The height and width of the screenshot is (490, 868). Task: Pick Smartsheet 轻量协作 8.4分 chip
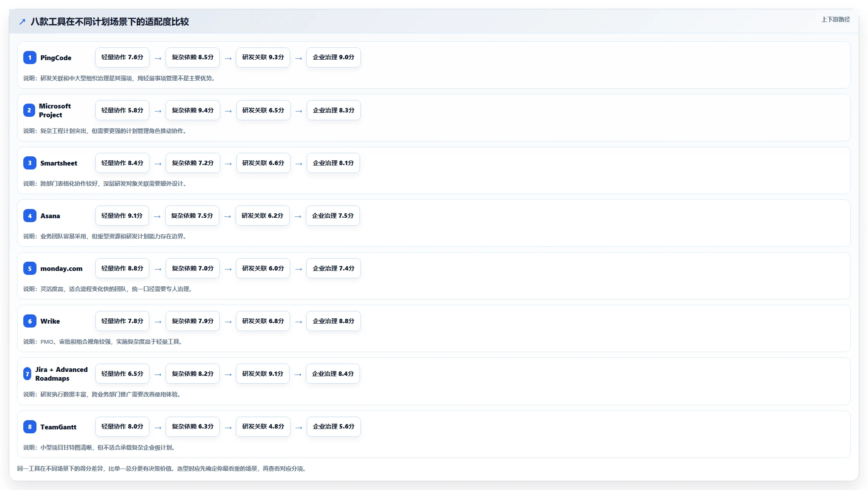[x=122, y=163]
